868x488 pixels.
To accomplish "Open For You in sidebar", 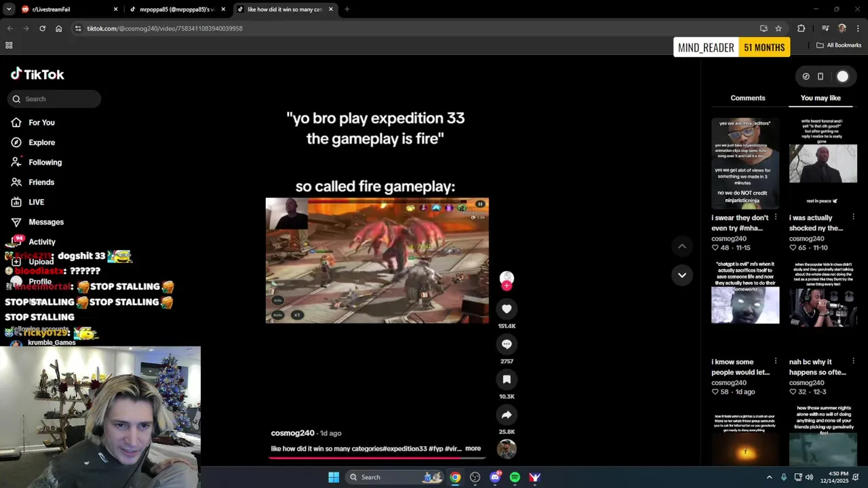I will click(41, 123).
